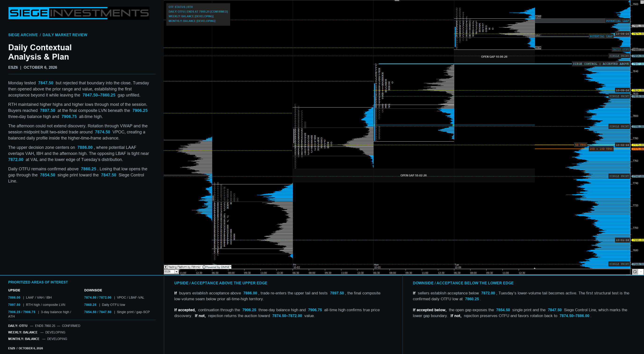Click the UPSIDE / ACCEPTANCE ABOVE THE UPPER EDGE heading
Screen dimensions: 644x354
pos(221,283)
